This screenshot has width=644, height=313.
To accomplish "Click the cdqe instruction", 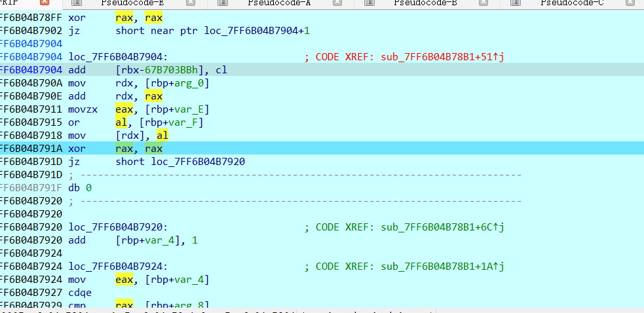I will tap(80, 293).
